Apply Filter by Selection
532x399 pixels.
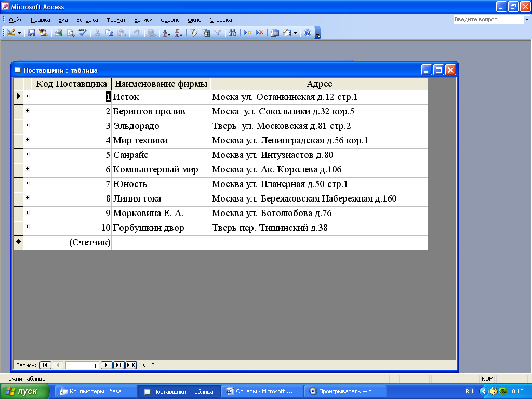click(194, 33)
